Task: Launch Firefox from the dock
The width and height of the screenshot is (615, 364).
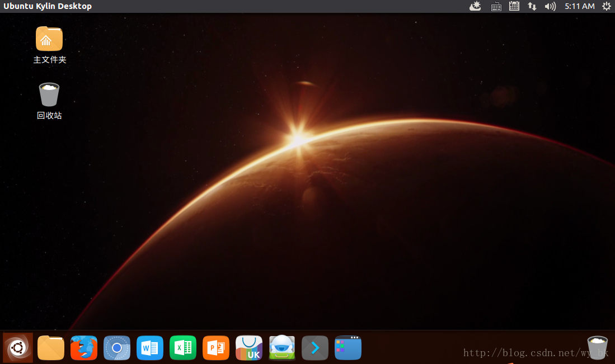Action: click(84, 348)
